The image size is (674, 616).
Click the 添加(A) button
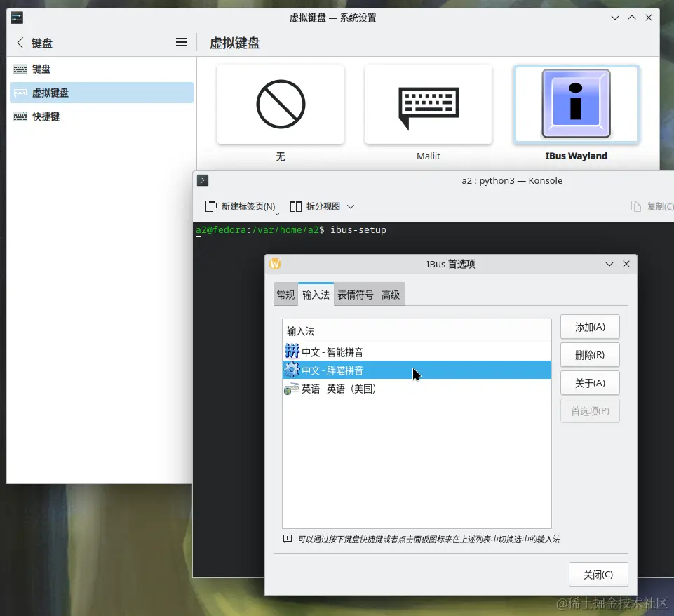coord(589,326)
